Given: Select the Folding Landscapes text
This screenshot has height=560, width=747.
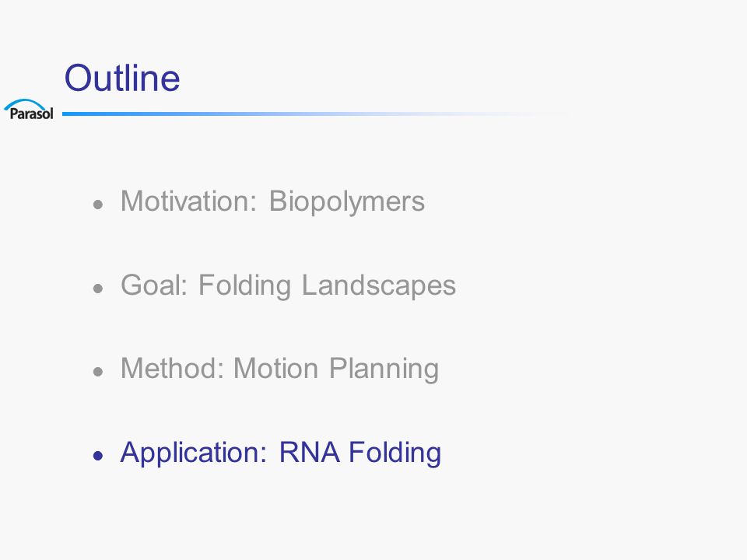Looking at the screenshot, I should tap(328, 285).
